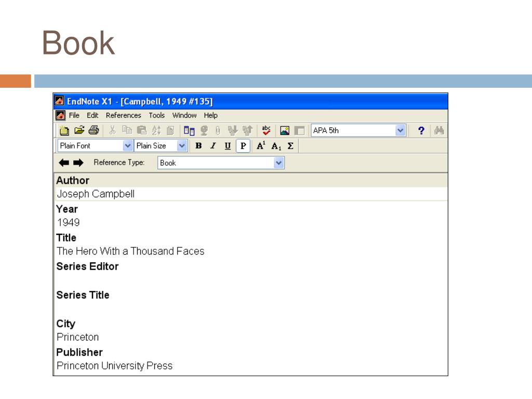Click the Year field value 1949
This screenshot has height=399, width=532.
251,222
